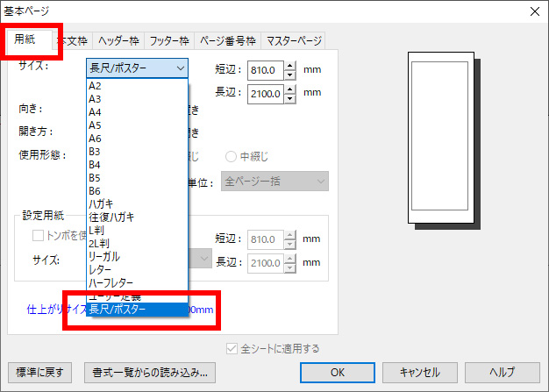The image size is (549, 392).
Task: Click the 標準に戻す button
Action: pos(40,373)
